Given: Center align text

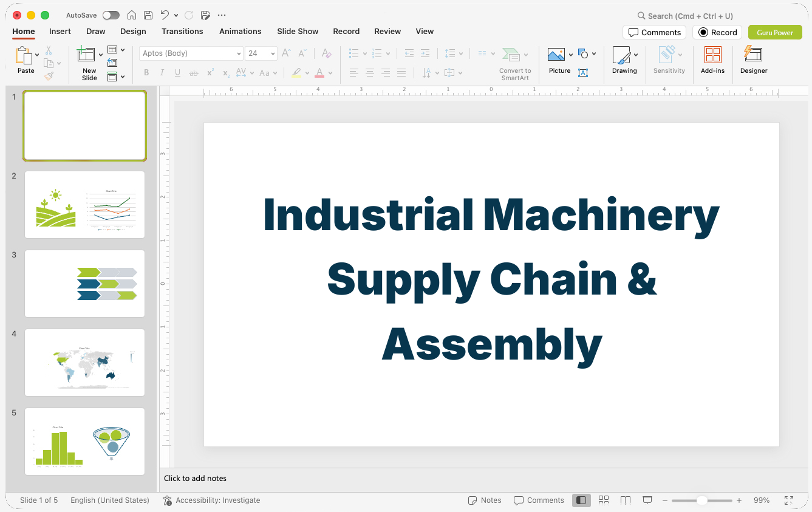Looking at the screenshot, I should click(369, 73).
